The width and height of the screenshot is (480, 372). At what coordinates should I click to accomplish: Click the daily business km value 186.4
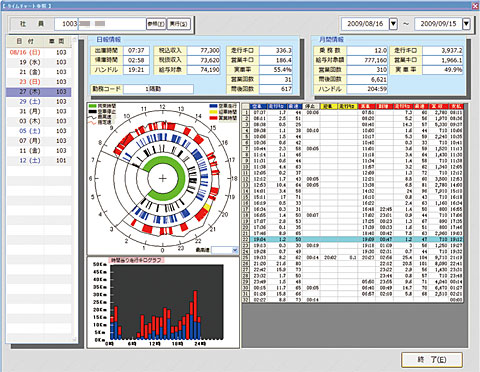276,60
